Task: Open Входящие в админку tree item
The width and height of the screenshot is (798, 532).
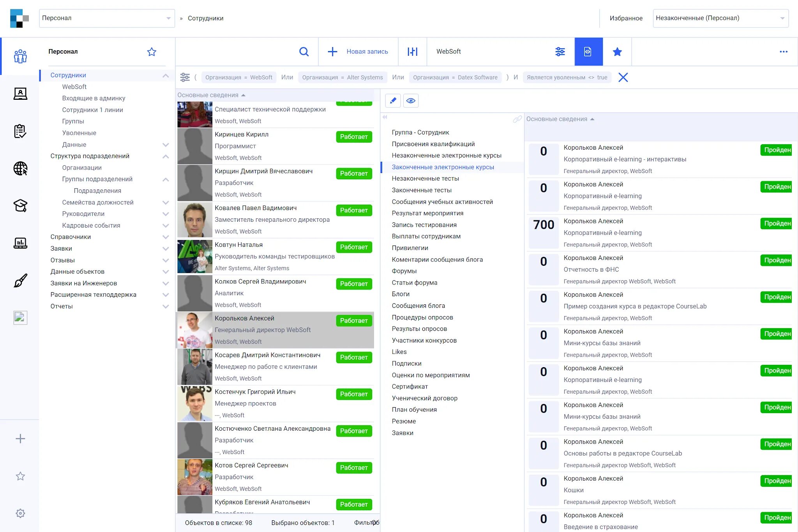Action: [x=94, y=98]
